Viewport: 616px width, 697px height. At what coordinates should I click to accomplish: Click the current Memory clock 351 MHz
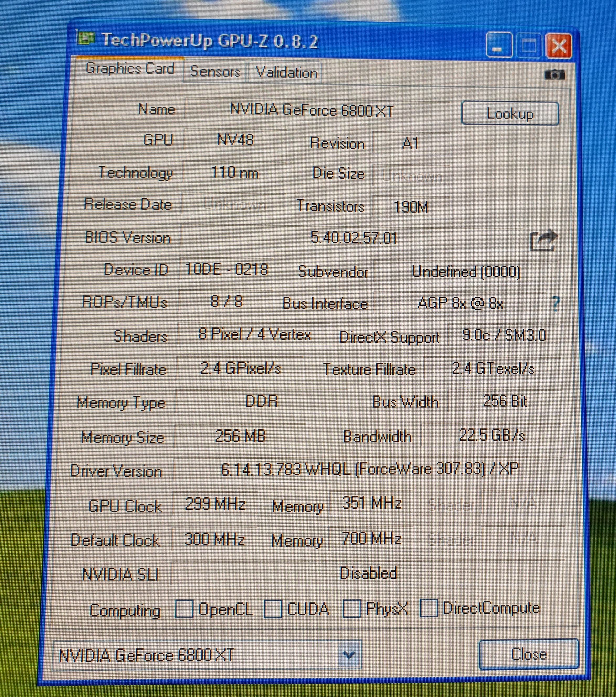coord(371,503)
